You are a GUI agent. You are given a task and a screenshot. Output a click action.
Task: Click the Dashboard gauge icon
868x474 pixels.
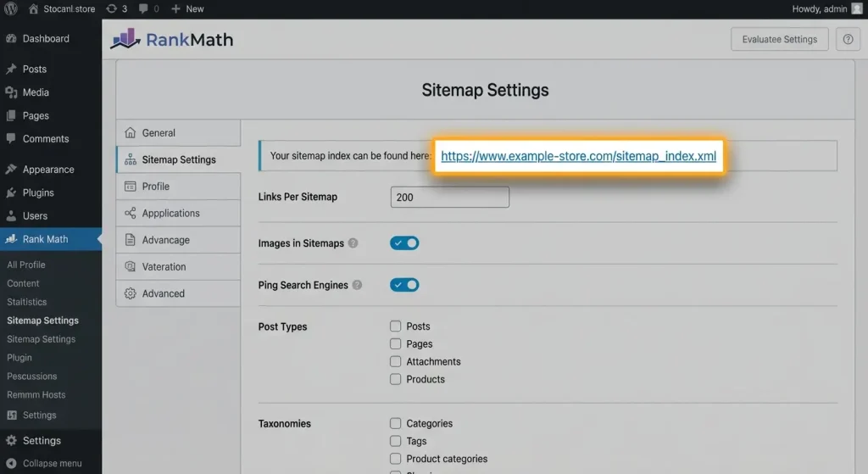(x=11, y=39)
